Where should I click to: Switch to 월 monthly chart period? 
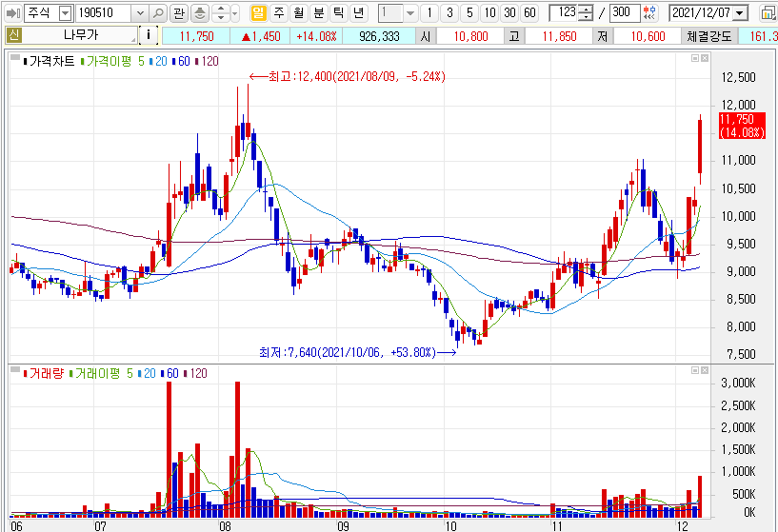[299, 13]
